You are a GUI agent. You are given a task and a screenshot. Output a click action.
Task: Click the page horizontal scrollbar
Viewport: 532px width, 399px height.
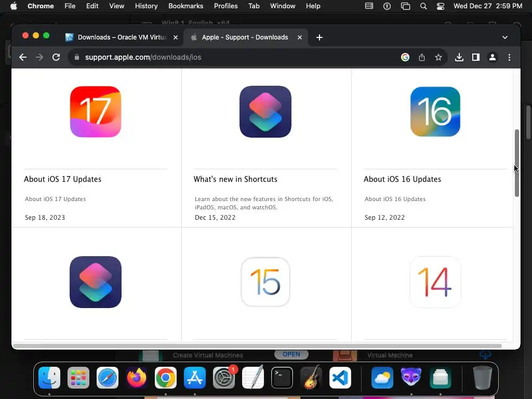[x=257, y=345]
